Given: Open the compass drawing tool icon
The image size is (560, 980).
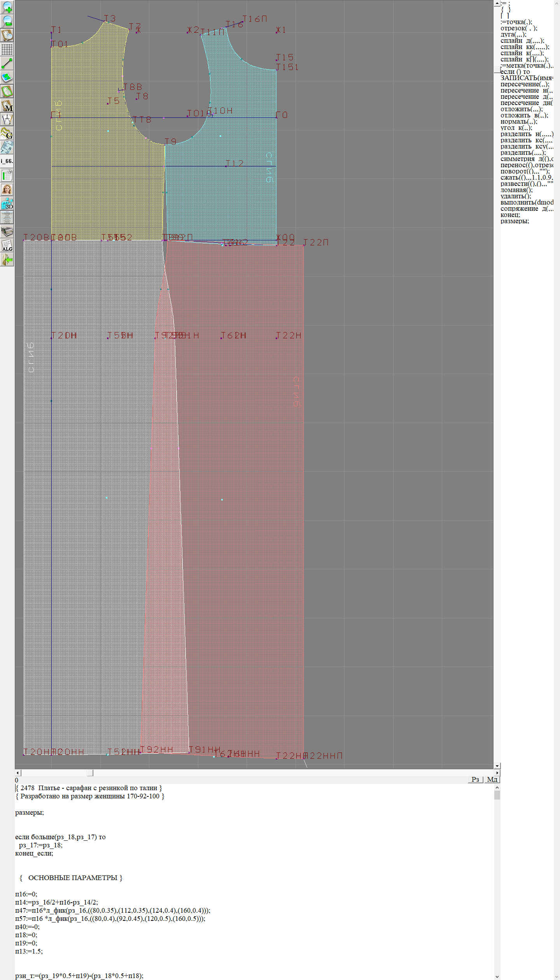Looking at the screenshot, I should [x=7, y=119].
